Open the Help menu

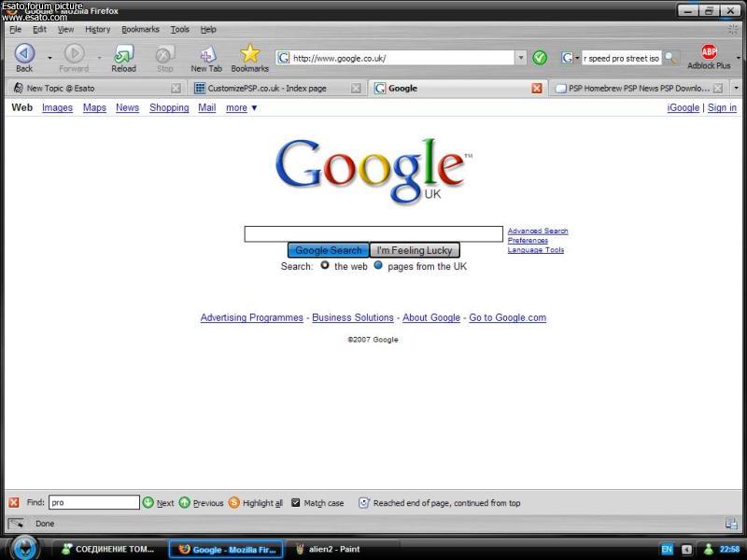coord(207,30)
